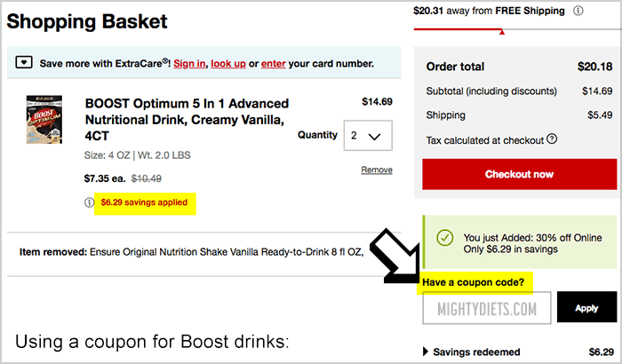The width and height of the screenshot is (622, 364).
Task: Click the tax help question mark icon
Action: tap(552, 138)
